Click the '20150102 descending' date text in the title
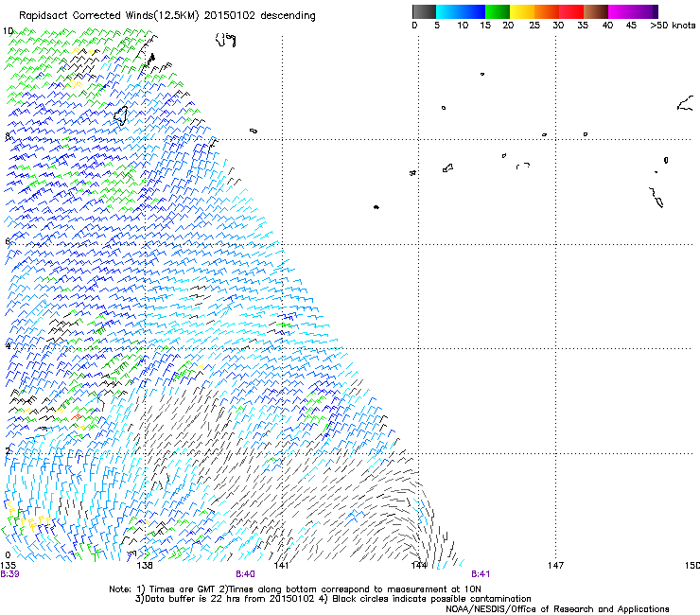This screenshot has width=700, height=615. [x=260, y=16]
